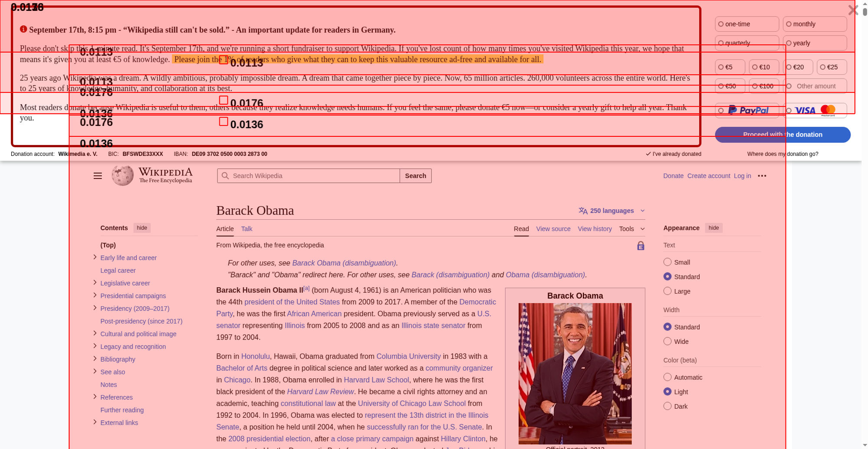Choose the €5 donation amount
Image resolution: width=868 pixels, height=449 pixels.
click(x=730, y=67)
